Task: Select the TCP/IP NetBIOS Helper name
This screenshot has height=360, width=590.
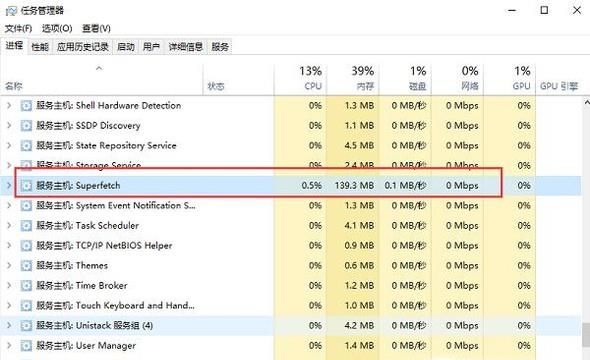Action: (104, 246)
